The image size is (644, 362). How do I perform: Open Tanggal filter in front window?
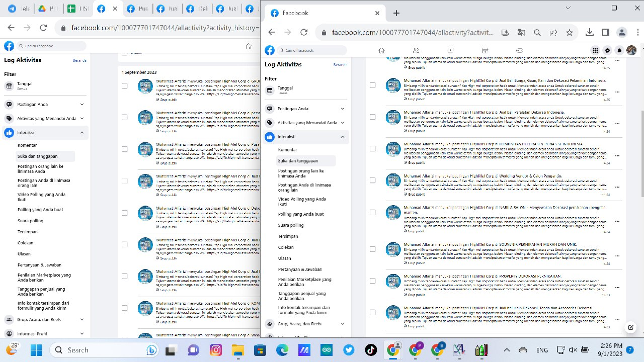point(306,90)
